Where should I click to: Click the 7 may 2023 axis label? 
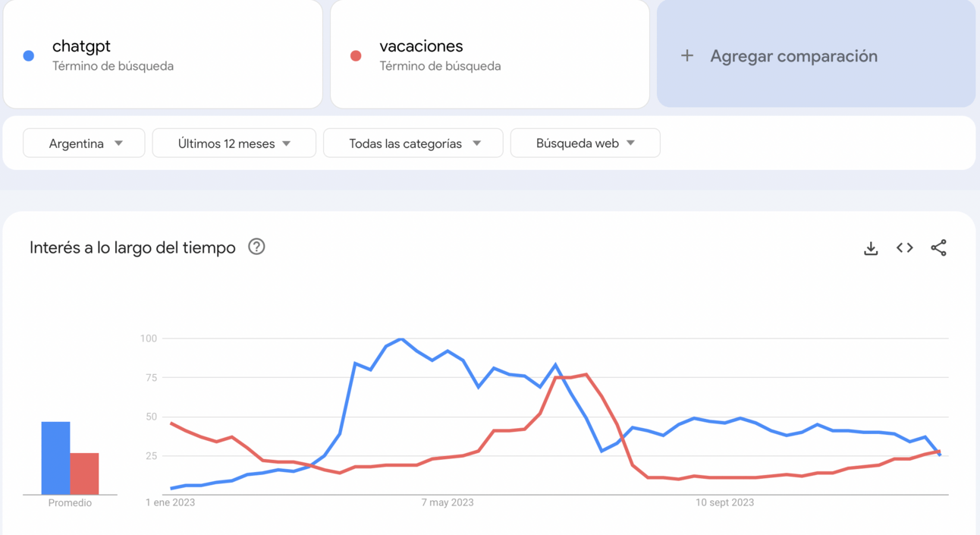point(448,502)
